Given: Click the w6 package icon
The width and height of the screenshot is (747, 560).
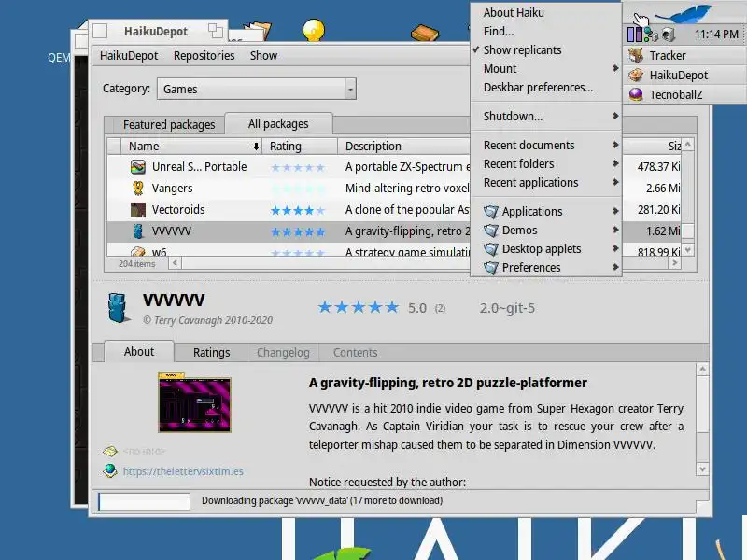Looking at the screenshot, I should pyautogui.click(x=137, y=251).
